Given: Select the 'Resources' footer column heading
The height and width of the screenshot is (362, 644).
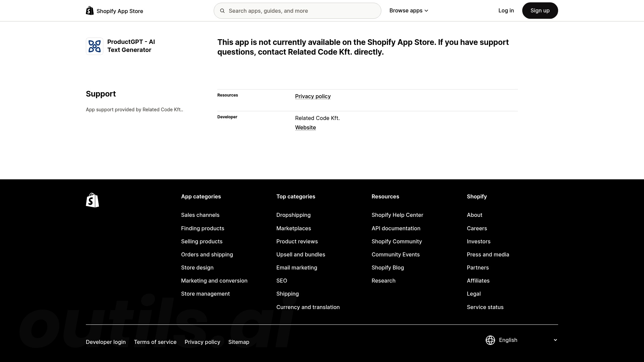Looking at the screenshot, I should [385, 197].
